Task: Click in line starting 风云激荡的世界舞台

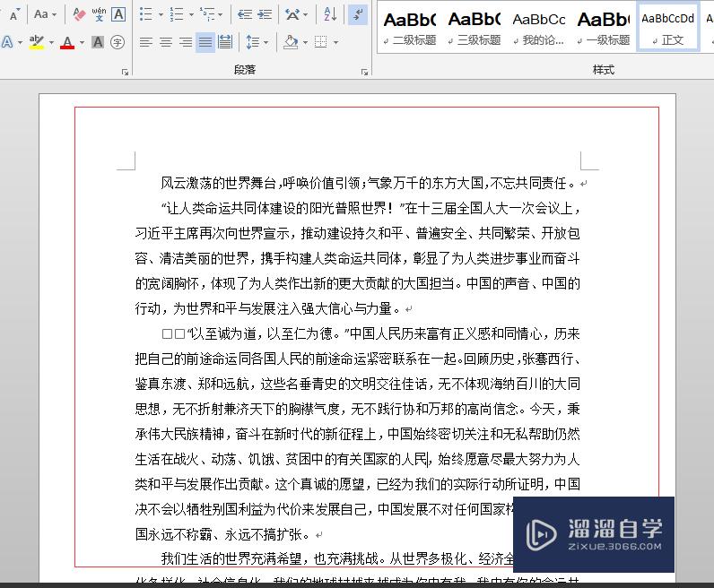Action: (370, 183)
